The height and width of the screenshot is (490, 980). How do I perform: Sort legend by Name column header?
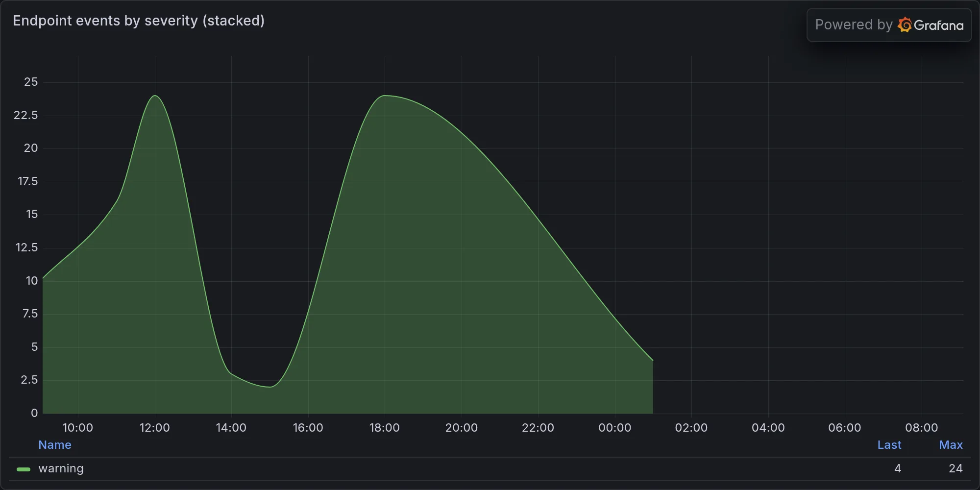point(55,445)
